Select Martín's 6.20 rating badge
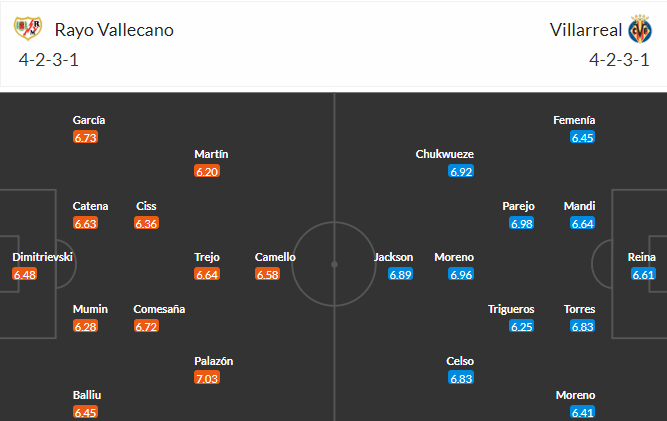The image size is (667, 421). [207, 171]
